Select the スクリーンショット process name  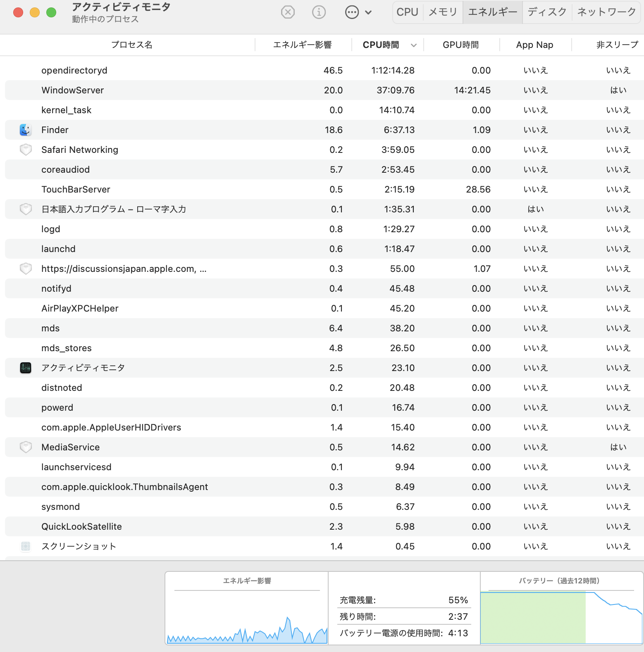79,546
